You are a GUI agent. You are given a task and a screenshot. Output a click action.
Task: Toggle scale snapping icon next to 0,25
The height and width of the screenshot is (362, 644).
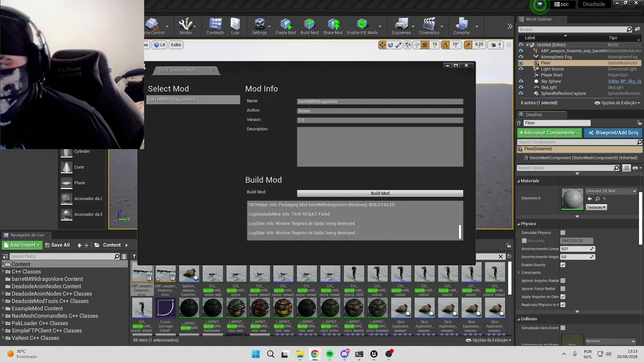pos(468,45)
